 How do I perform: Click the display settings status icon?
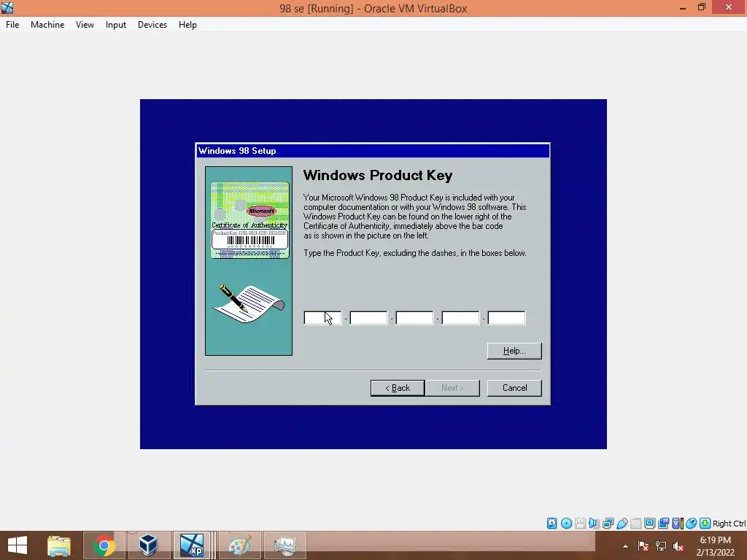[x=649, y=524]
